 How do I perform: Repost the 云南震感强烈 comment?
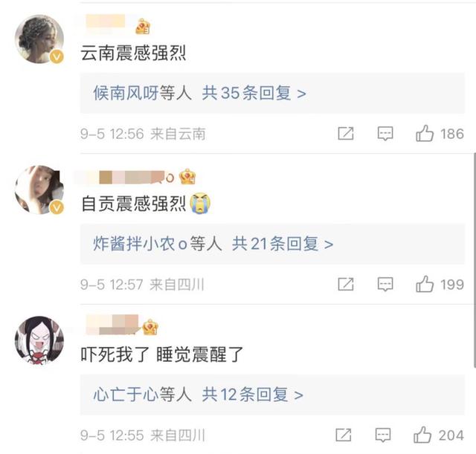(346, 134)
